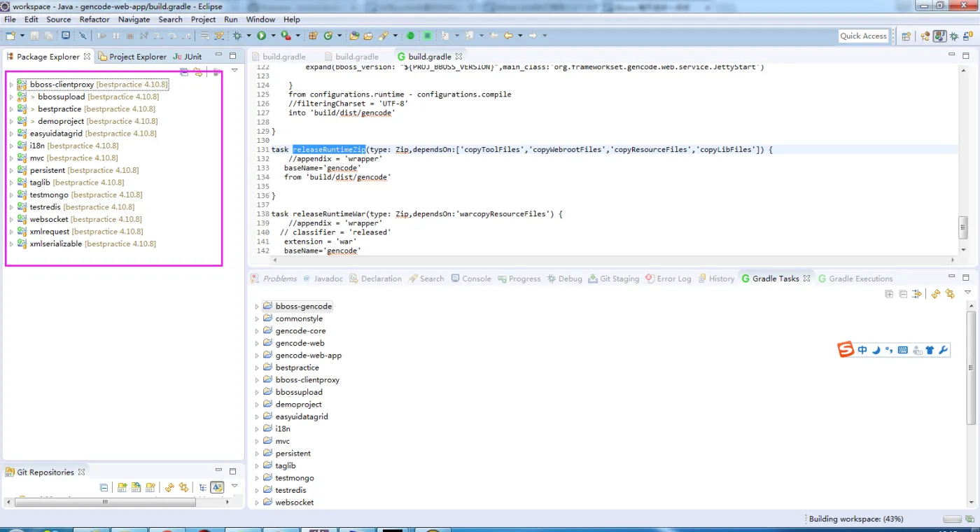Open Gradle Tasks view menu triangle

coord(968,293)
